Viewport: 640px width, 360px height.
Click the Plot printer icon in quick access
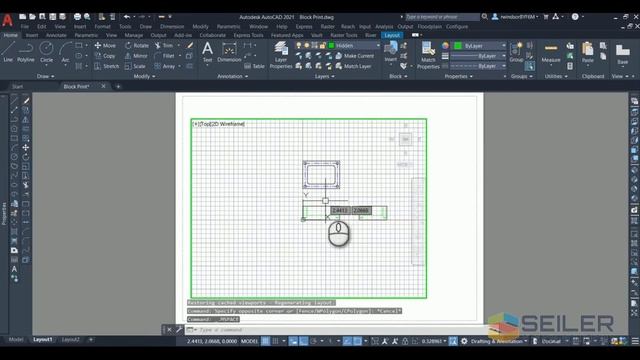pyautogui.click(x=77, y=17)
